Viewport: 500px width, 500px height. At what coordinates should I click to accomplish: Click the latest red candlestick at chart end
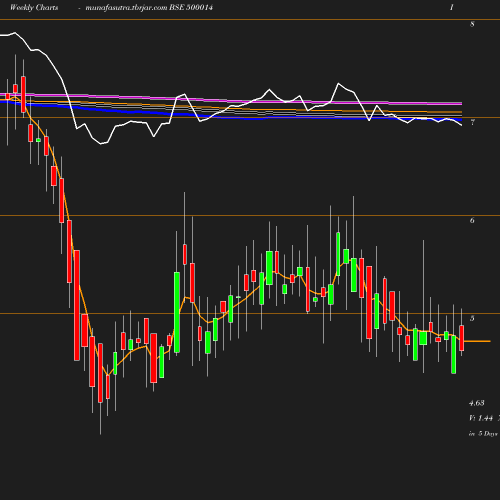462,338
